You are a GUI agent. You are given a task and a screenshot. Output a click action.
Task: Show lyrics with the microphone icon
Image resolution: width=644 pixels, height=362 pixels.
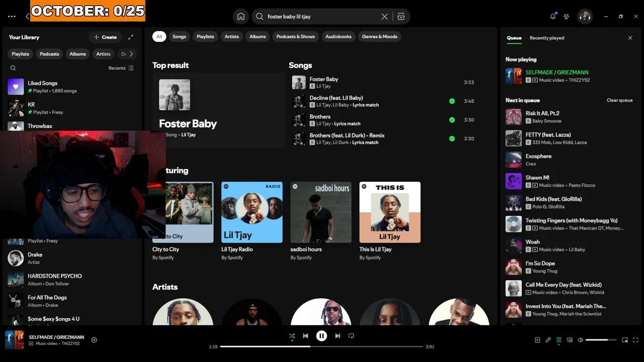pyautogui.click(x=548, y=340)
